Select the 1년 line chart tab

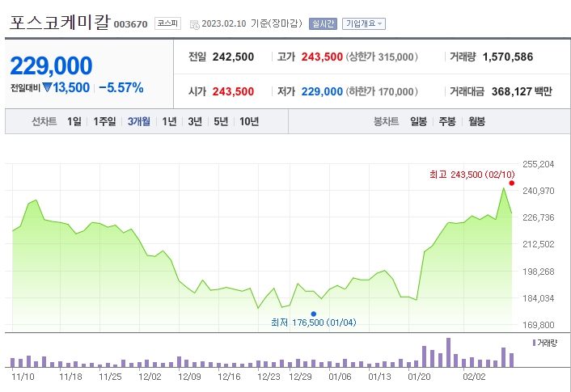[x=169, y=121]
